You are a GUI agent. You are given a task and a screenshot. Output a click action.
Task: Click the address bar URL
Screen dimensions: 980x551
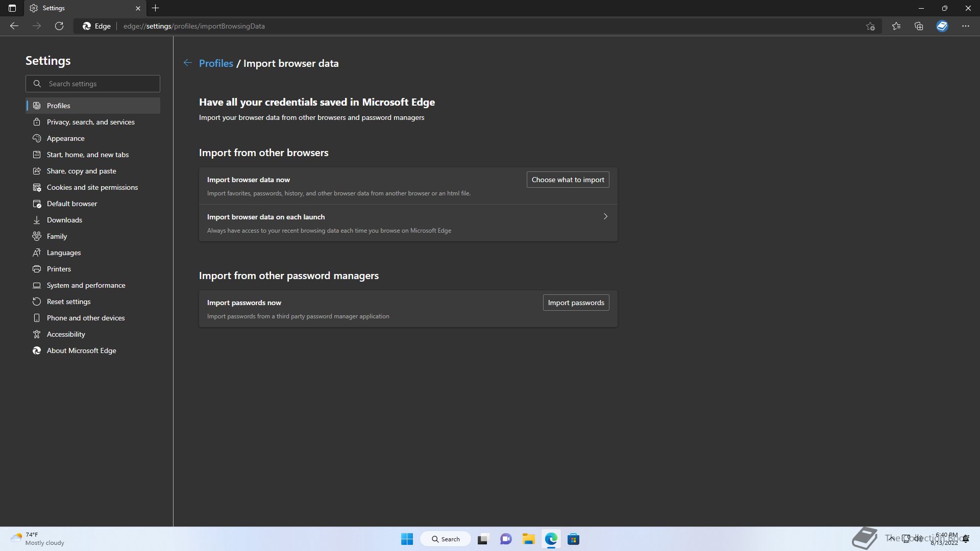coord(194,26)
